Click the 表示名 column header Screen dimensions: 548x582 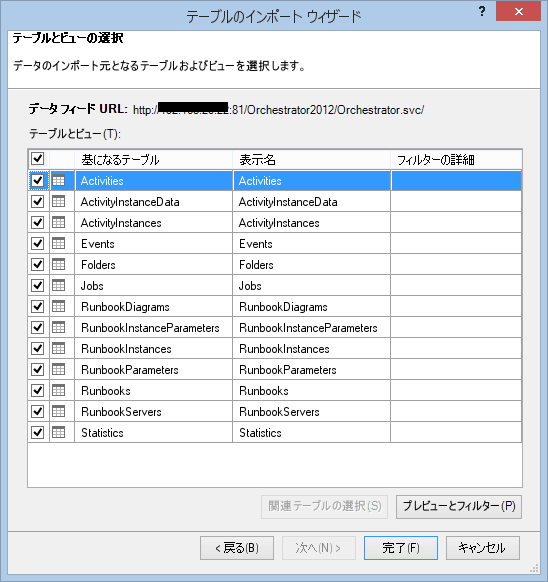click(x=311, y=160)
